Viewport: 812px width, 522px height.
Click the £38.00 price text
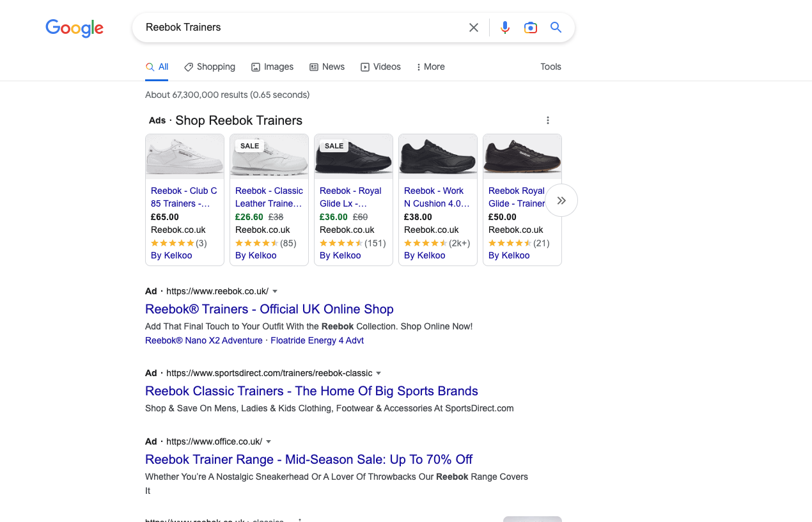[x=418, y=217]
